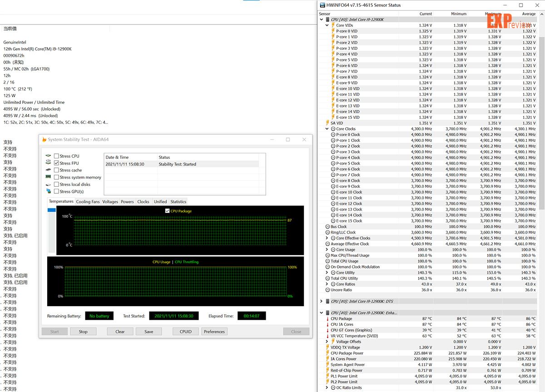Click the lightning icon beside CPU Package Power
545x392 pixels.
click(327, 353)
